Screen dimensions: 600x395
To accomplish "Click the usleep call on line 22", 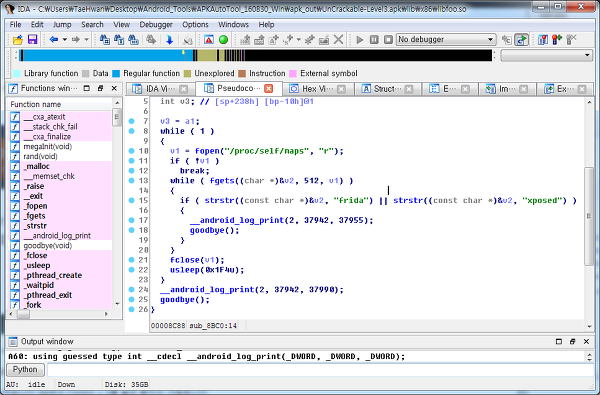I will click(x=185, y=270).
